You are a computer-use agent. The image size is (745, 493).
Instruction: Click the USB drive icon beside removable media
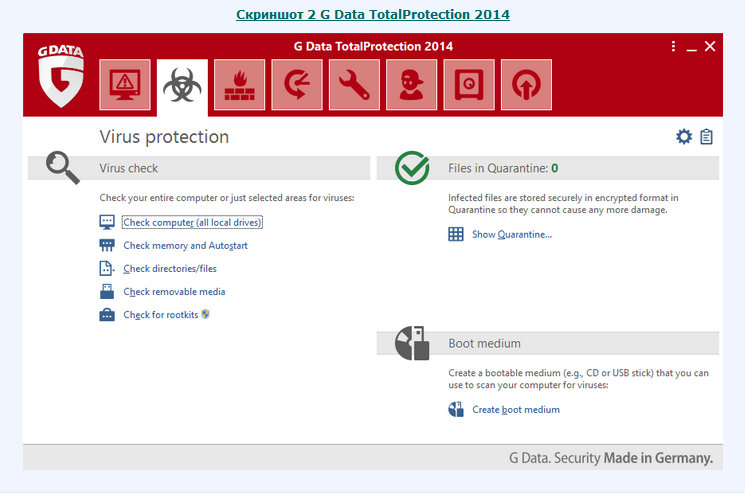[x=107, y=291]
